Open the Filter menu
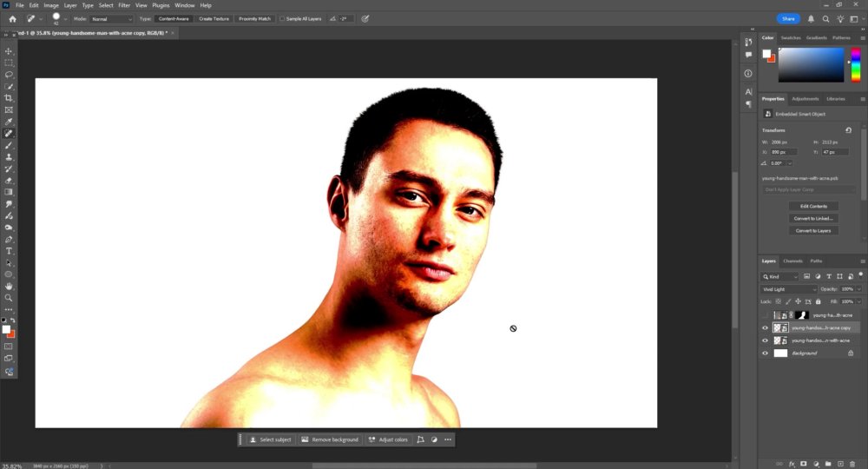The width and height of the screenshot is (868, 469). tap(124, 5)
